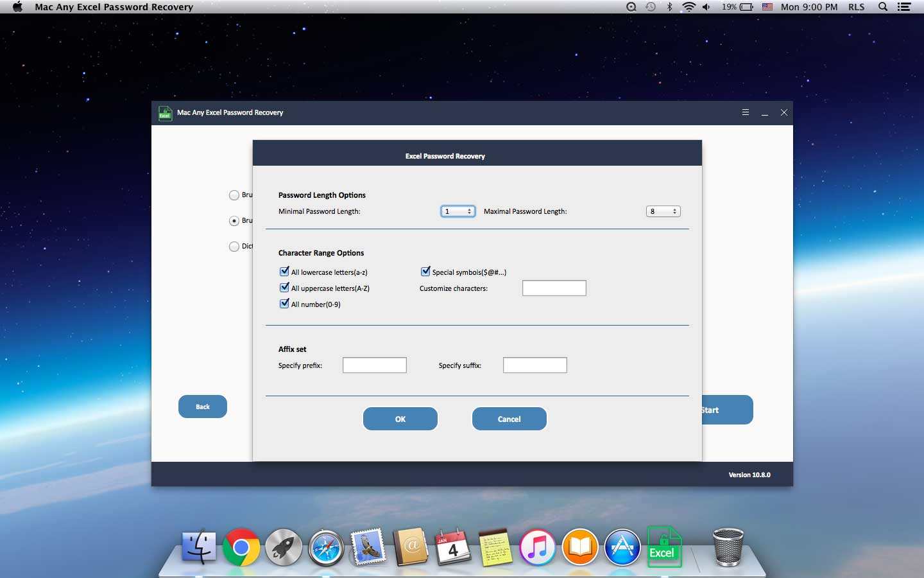Click the OK button
The image size is (924, 578).
pos(400,419)
